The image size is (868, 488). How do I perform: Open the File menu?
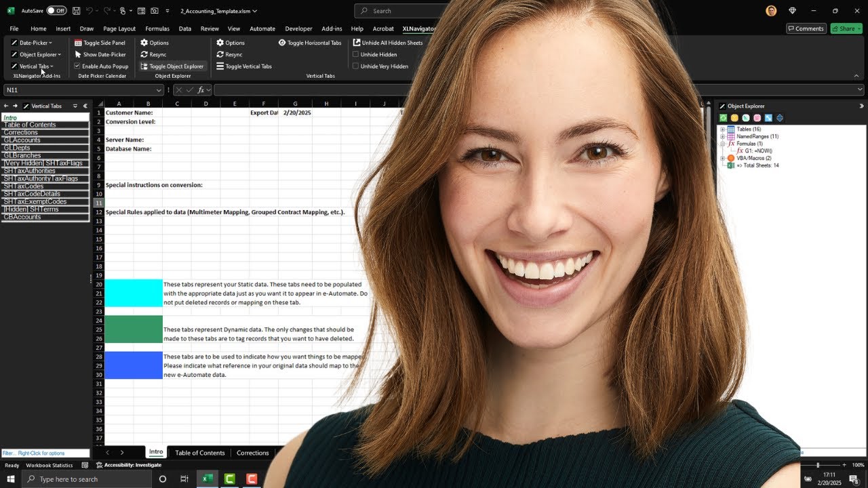coord(14,28)
